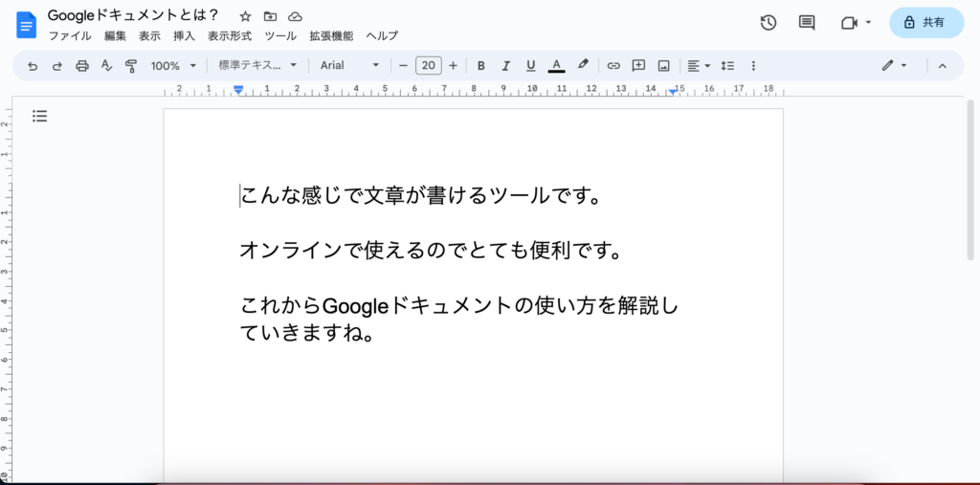Show document outline list icon
980x485 pixels.
(x=39, y=116)
